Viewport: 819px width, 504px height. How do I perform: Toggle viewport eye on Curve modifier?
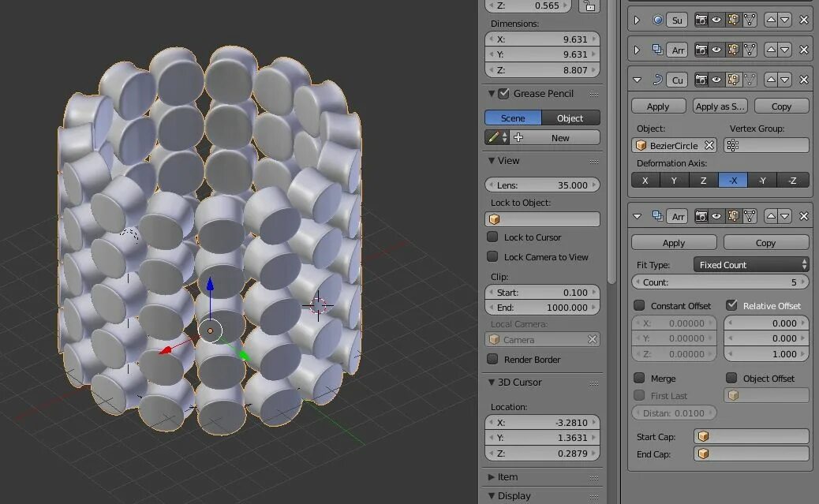point(716,80)
